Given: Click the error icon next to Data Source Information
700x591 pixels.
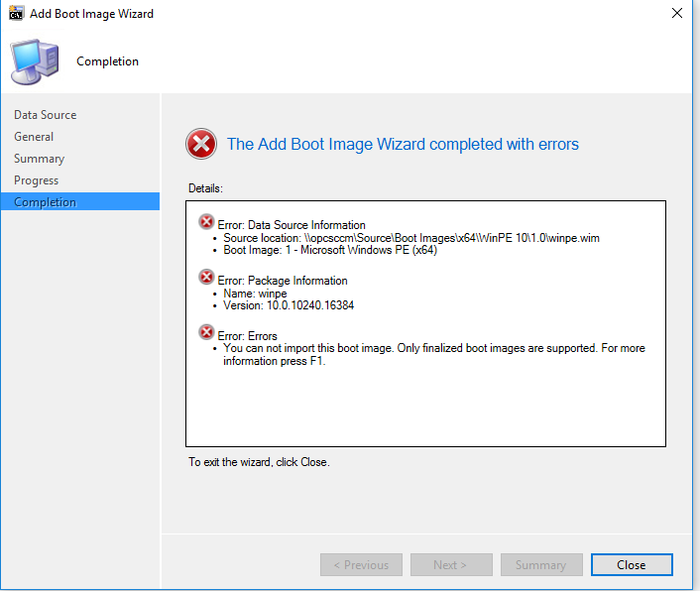Looking at the screenshot, I should coord(206,221).
